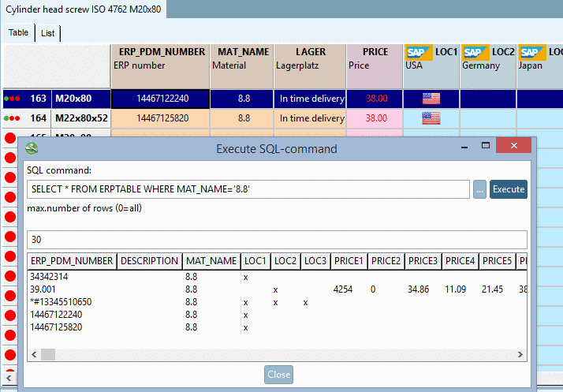Select result row *#13345510650

(x=277, y=302)
